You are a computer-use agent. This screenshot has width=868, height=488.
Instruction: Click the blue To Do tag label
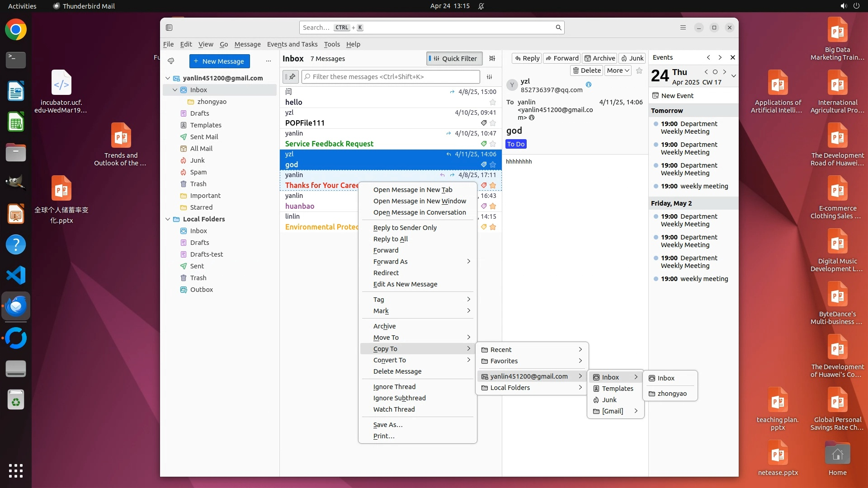click(516, 144)
